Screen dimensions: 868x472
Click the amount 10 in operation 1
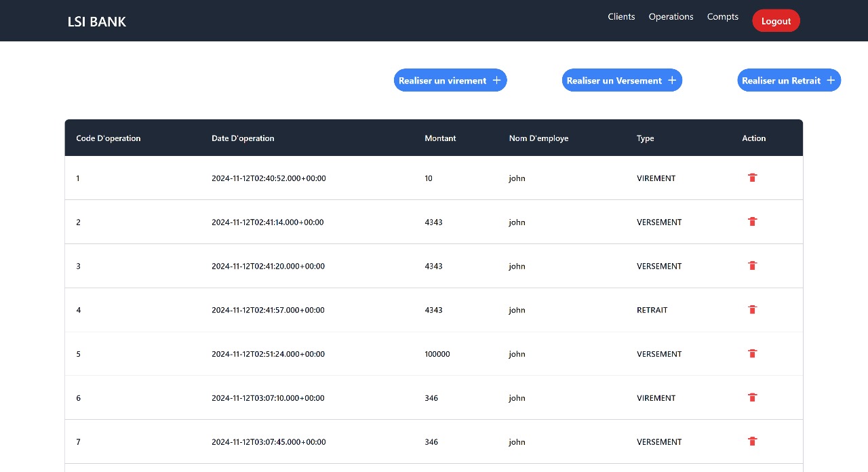tap(429, 178)
